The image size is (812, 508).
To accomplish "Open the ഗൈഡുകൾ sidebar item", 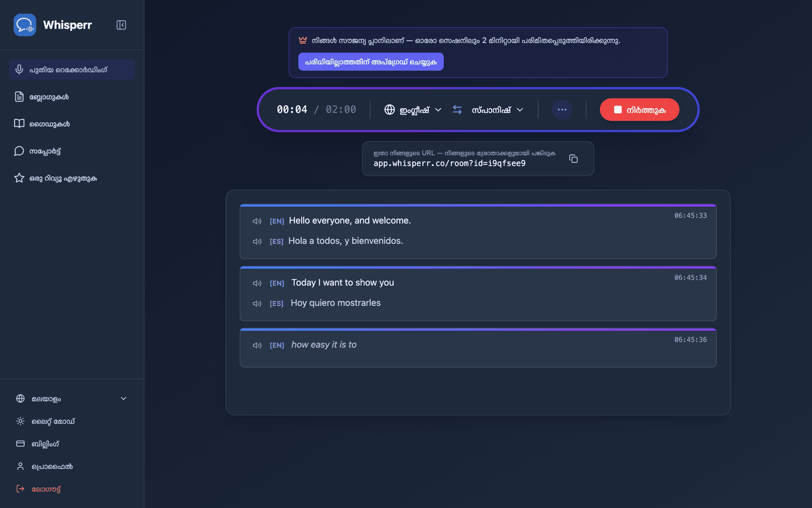I will (72, 124).
